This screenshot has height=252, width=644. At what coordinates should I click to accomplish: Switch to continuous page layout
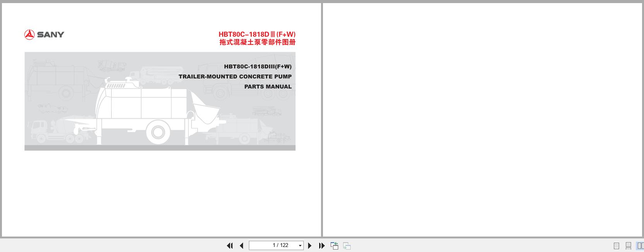tap(629, 246)
